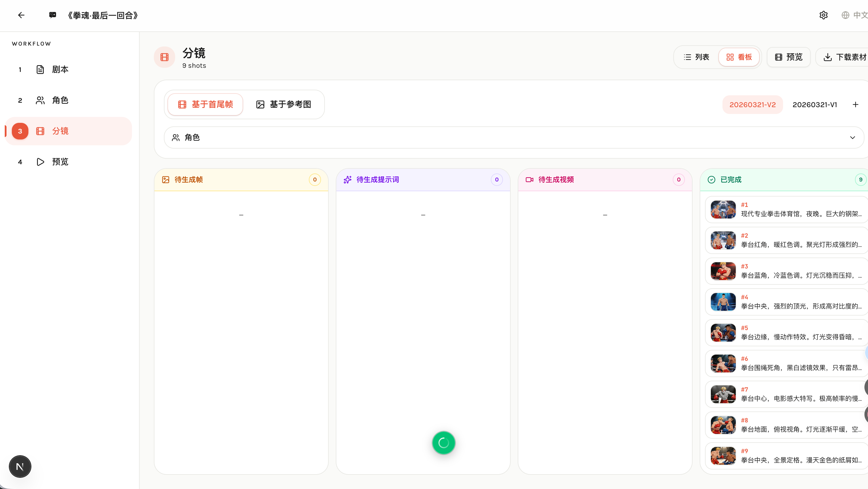Screen dimensions: 868x489
Task: Go to 剧本 workflow step
Action: pos(60,70)
